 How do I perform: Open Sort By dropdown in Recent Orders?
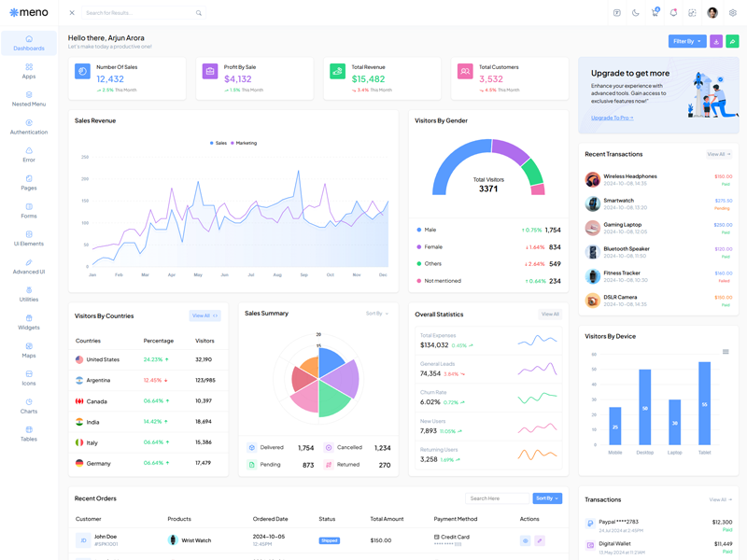[547, 498]
